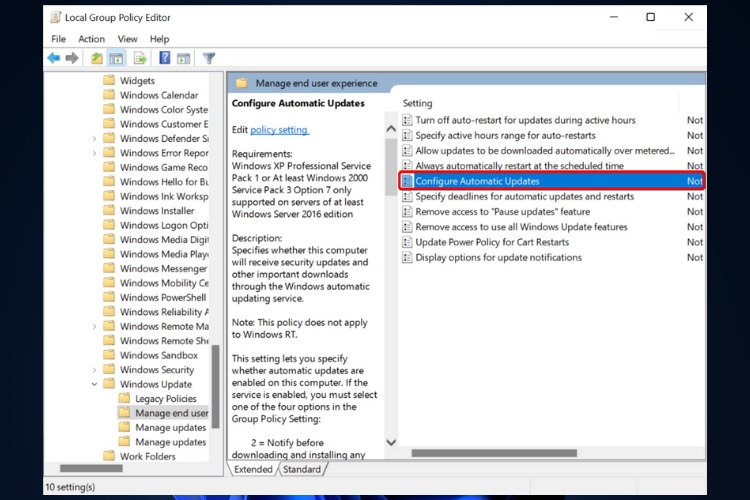Toggle the Show/Hide Console Tree icon
This screenshot has height=500, width=750.
click(x=116, y=58)
